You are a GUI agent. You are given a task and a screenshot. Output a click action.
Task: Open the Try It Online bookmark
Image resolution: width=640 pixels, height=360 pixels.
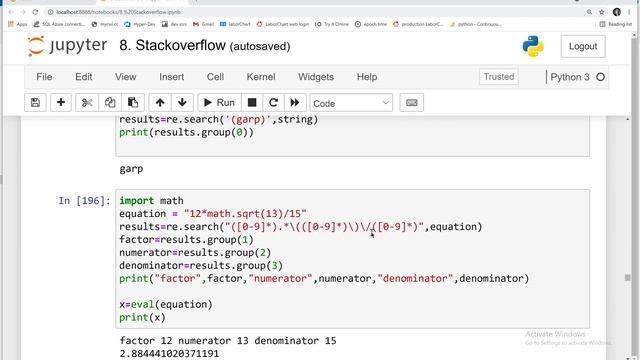click(x=331, y=24)
